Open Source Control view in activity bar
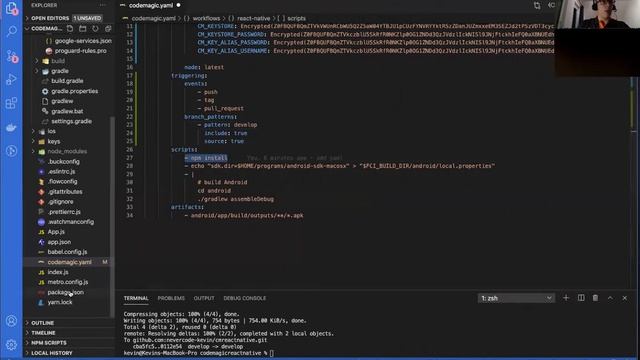The height and width of the screenshot is (360, 640). click(x=11, y=56)
